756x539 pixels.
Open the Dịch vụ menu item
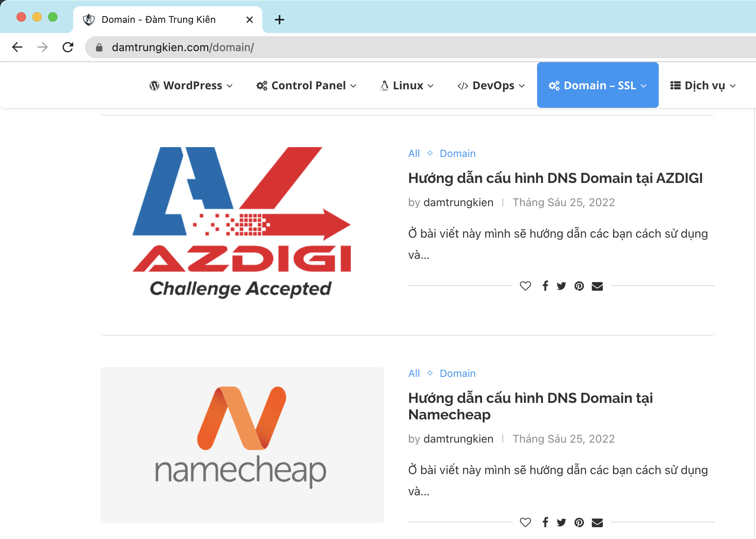(703, 85)
